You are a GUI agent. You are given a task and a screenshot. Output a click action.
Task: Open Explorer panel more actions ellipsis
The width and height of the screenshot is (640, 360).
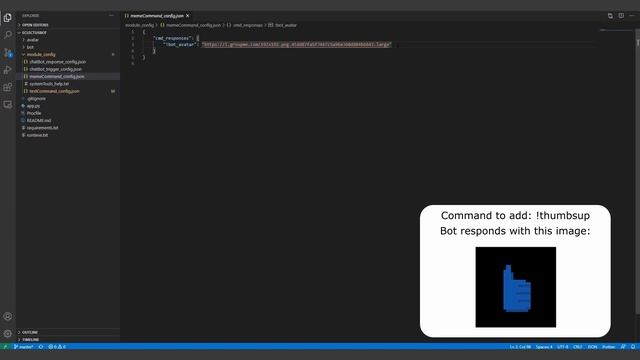[x=111, y=16]
